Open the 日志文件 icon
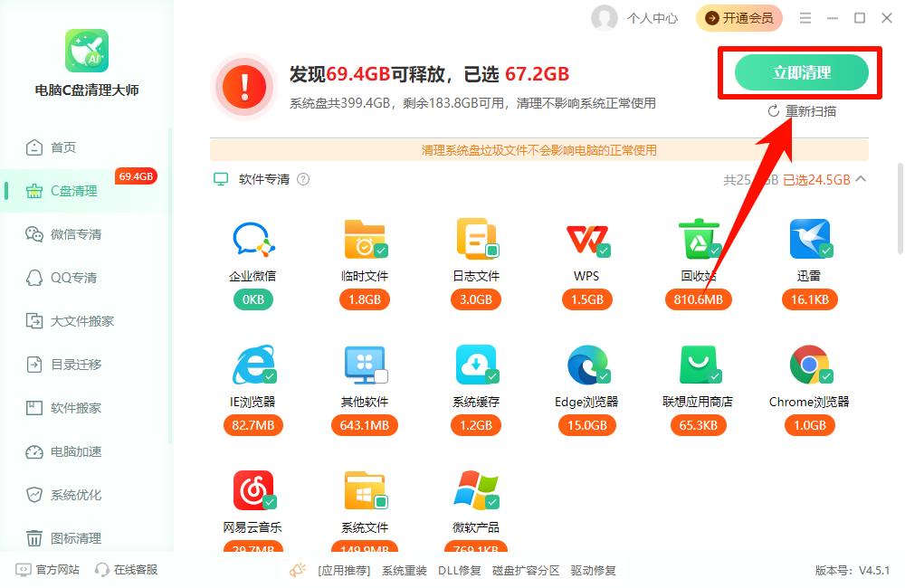The height and width of the screenshot is (588, 905). [476, 238]
